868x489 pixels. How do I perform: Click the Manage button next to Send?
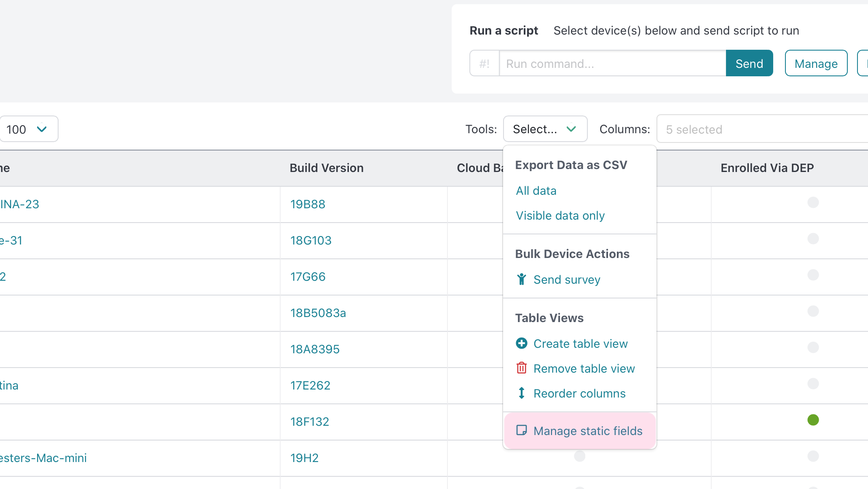click(x=816, y=63)
